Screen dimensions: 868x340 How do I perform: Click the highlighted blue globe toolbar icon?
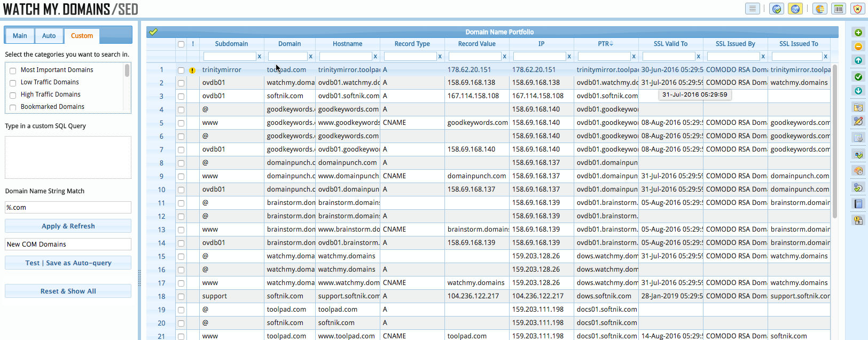point(795,9)
